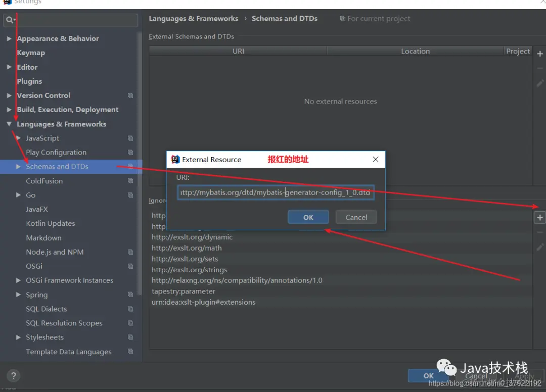Select http://exslt.org/sets entry
Viewport: 546px width, 392px height.
[341, 259]
